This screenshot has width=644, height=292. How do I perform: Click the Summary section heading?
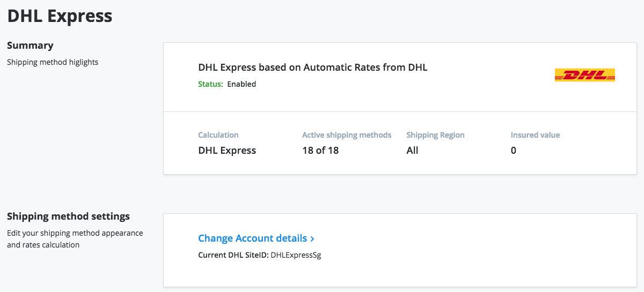point(30,46)
